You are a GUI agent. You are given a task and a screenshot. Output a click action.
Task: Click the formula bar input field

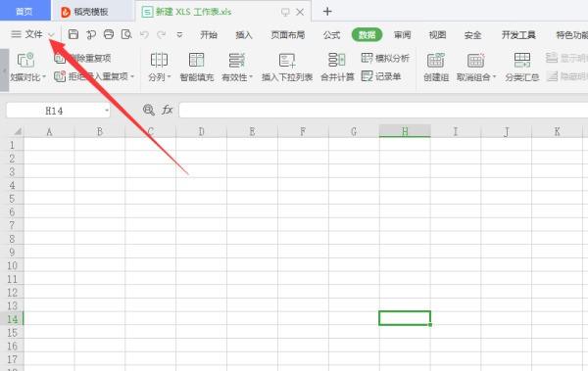click(383, 111)
